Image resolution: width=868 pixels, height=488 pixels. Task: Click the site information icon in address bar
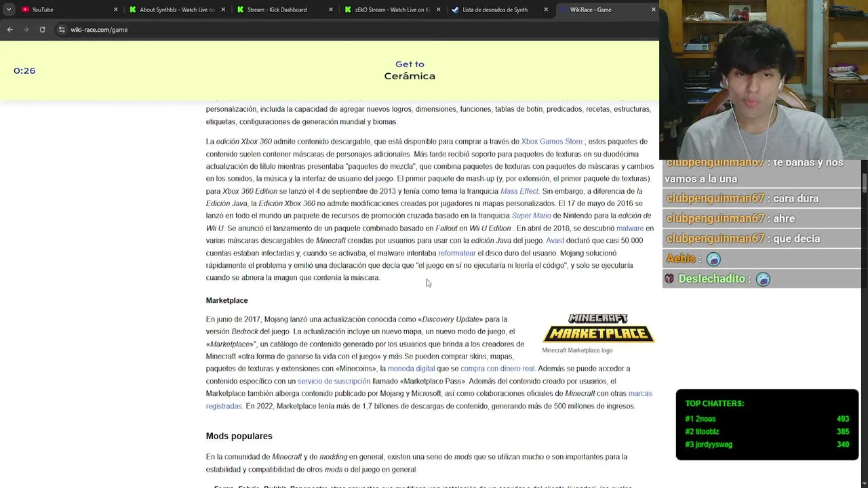(x=62, y=30)
